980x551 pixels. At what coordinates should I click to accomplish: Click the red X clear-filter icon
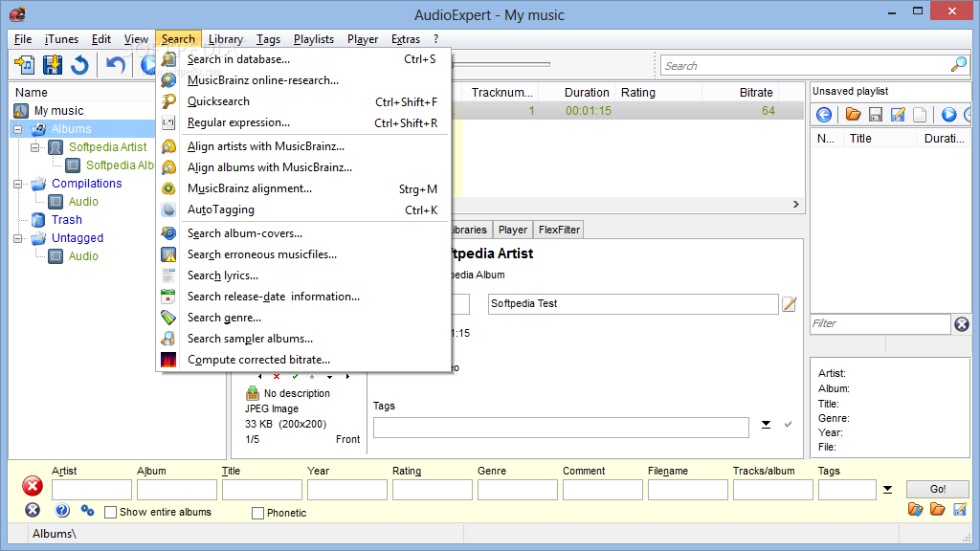(x=33, y=486)
